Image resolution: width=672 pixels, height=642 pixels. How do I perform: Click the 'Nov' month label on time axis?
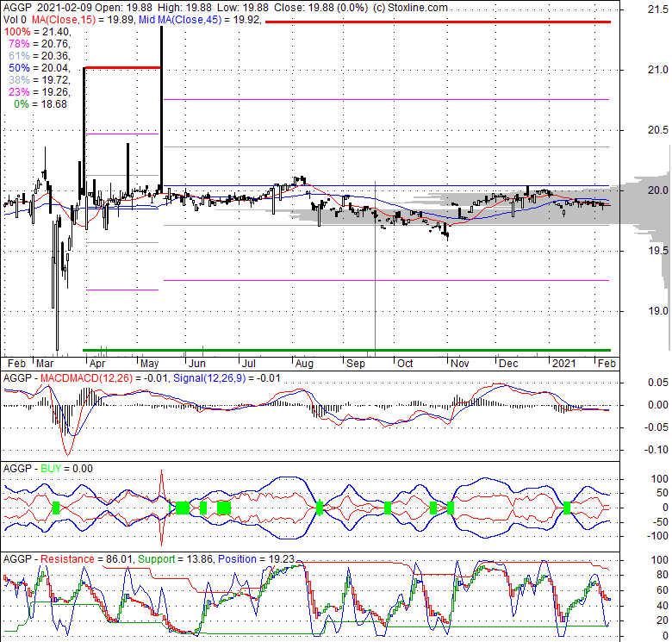(x=460, y=364)
